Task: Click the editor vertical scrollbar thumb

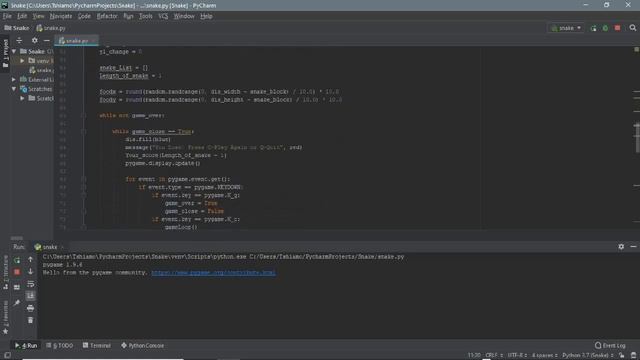Action: (x=637, y=138)
